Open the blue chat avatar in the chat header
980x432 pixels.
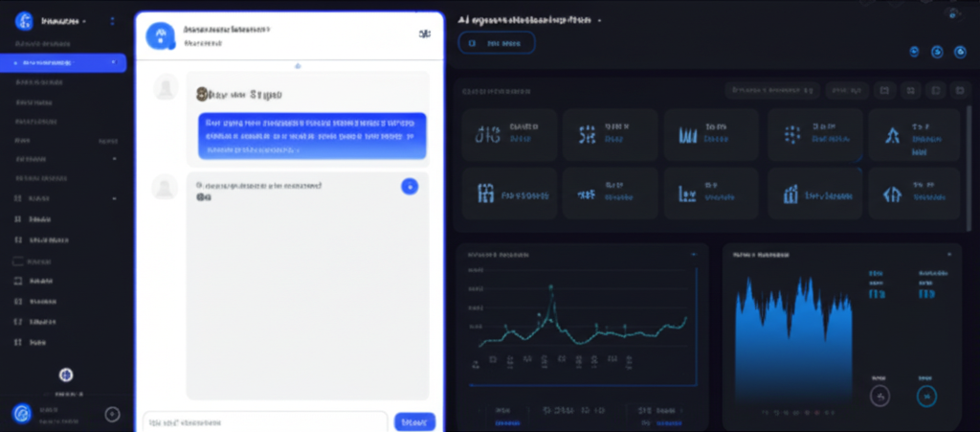(x=160, y=35)
